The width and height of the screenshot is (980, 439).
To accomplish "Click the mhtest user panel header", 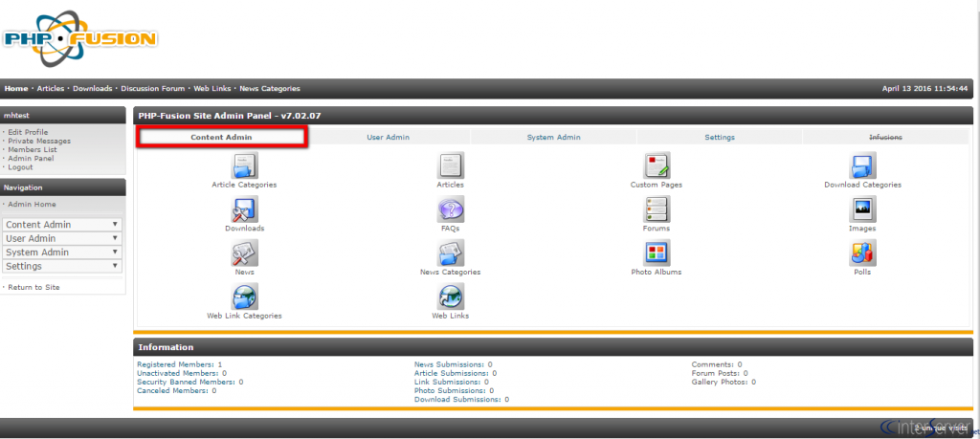I will (62, 115).
